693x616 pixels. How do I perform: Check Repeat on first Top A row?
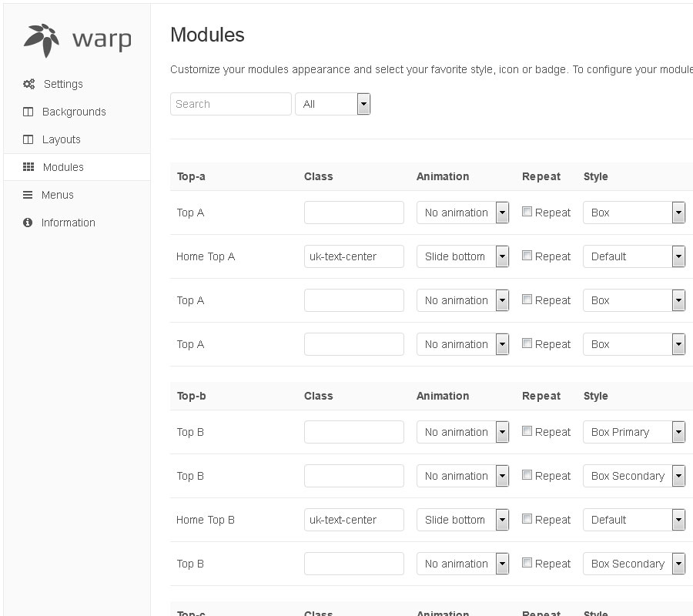[527, 212]
